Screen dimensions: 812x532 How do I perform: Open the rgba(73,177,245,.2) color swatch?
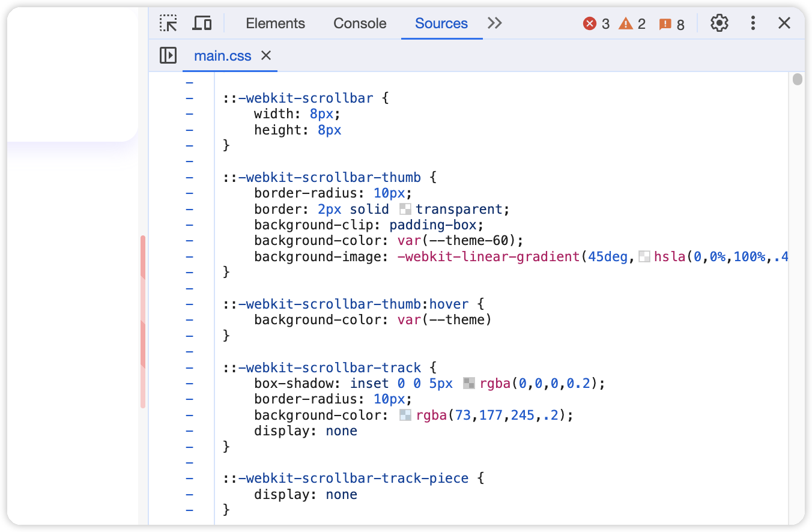[405, 416]
